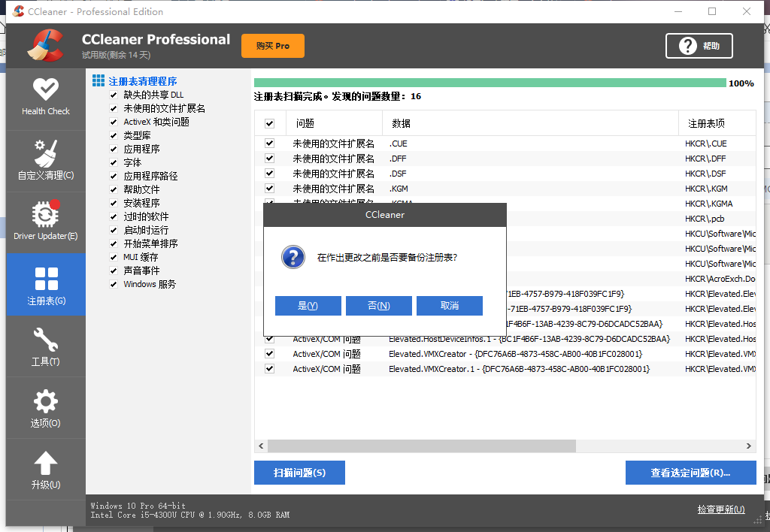770x532 pixels.
Task: Click 帮助 help button
Action: pos(699,46)
